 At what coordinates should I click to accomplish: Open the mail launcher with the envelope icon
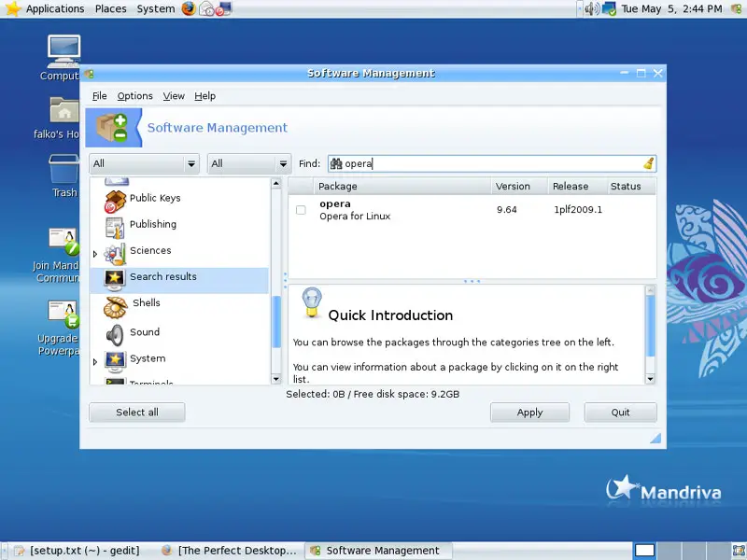pos(206,8)
